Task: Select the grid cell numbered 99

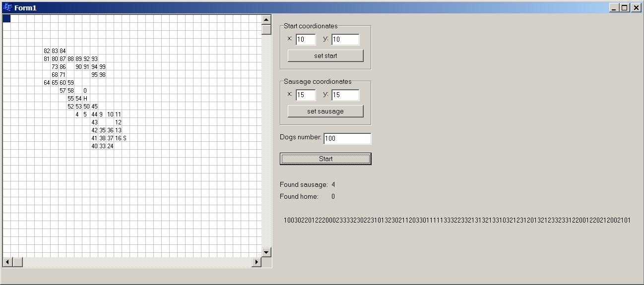Action: [x=102, y=67]
